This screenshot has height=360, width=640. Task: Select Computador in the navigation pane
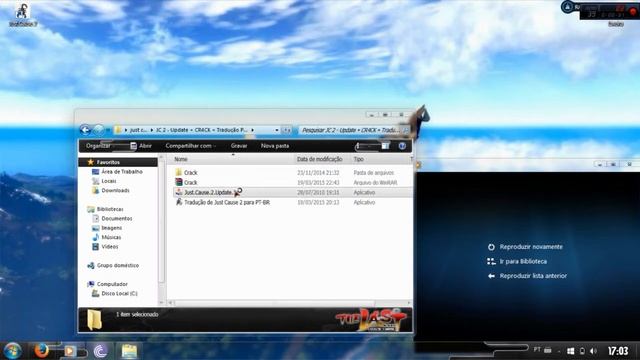click(x=108, y=284)
